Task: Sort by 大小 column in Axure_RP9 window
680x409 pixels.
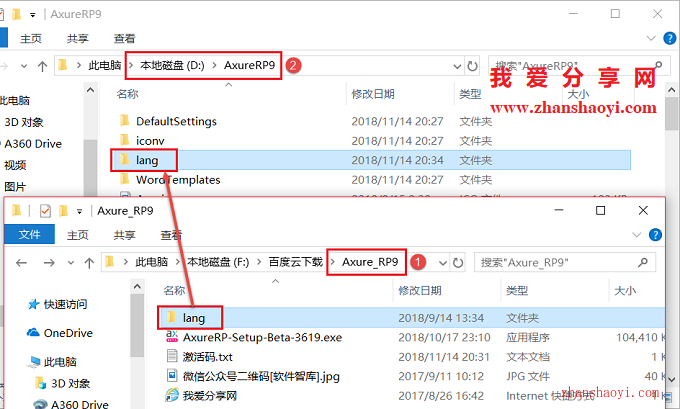Action: pyautogui.click(x=625, y=291)
